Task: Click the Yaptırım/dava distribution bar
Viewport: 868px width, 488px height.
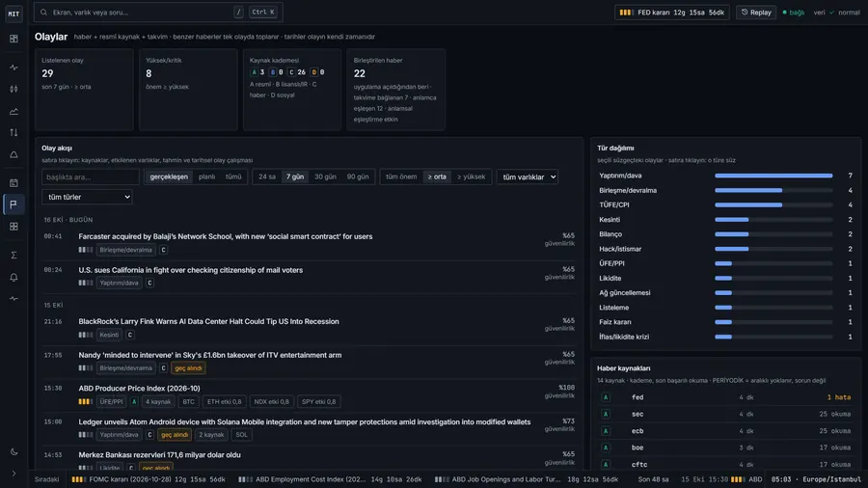Action: [x=773, y=176]
